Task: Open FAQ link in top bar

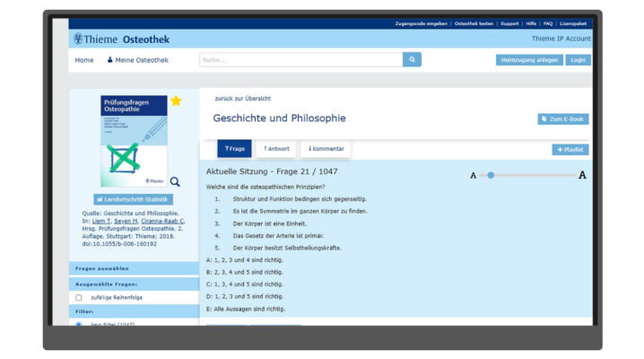Action: pos(548,24)
